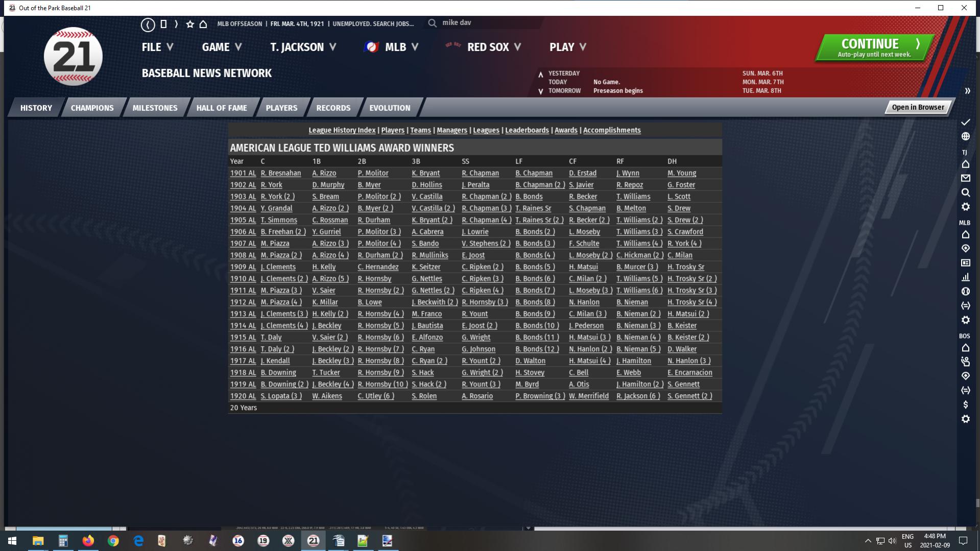The height and width of the screenshot is (551, 980).
Task: Open Firefox from the taskbar
Action: [x=88, y=541]
